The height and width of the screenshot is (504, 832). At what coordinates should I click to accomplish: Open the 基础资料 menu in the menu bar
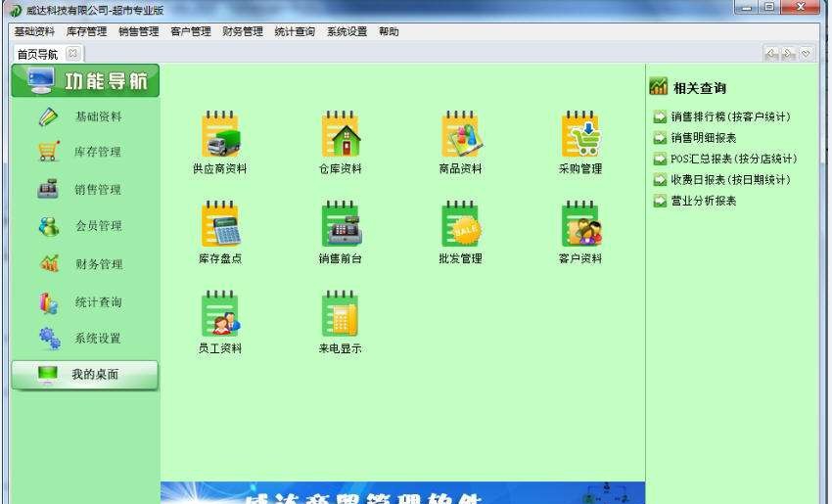[34, 32]
